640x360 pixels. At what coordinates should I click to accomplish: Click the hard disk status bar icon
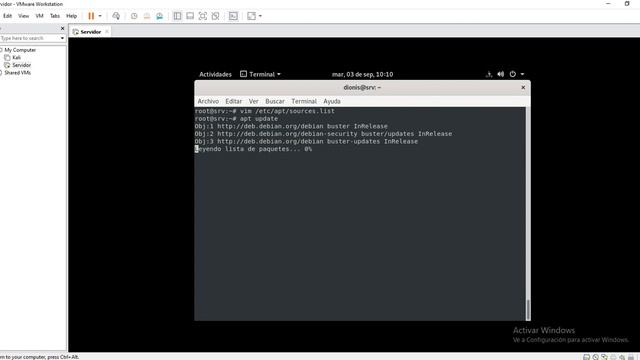click(586, 357)
